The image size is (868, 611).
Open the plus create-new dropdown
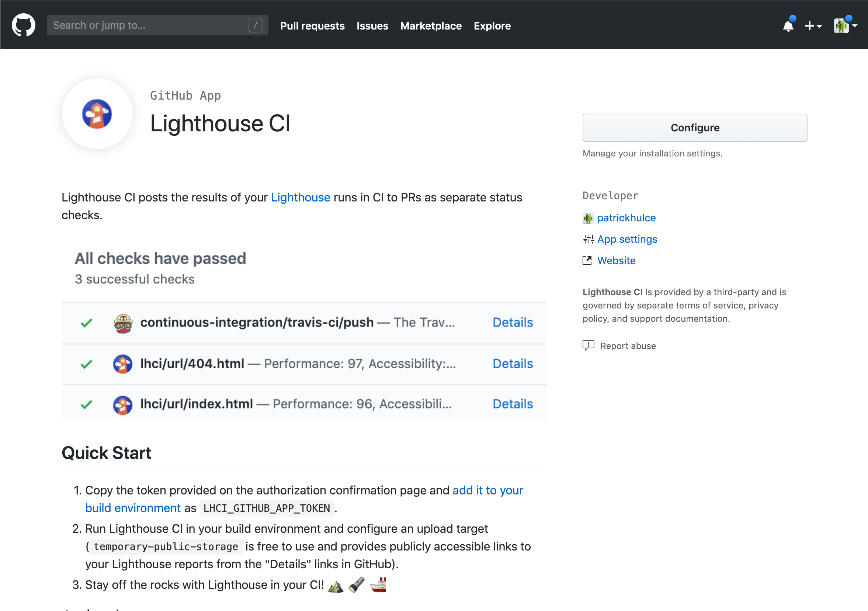coord(813,26)
